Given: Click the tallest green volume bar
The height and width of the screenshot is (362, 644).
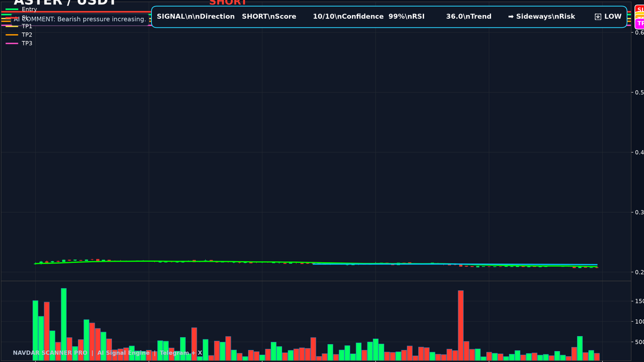Looking at the screenshot, I should [x=64, y=324].
